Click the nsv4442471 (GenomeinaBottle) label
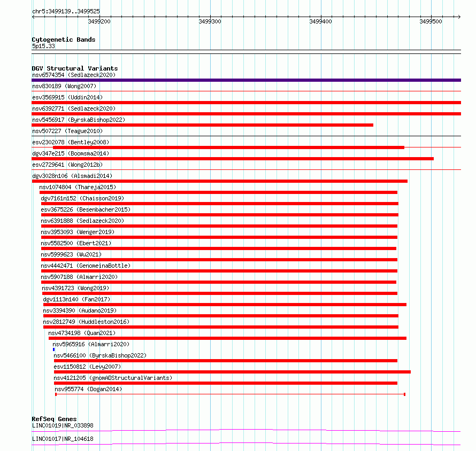The width and height of the screenshot is (476, 451). tap(86, 266)
